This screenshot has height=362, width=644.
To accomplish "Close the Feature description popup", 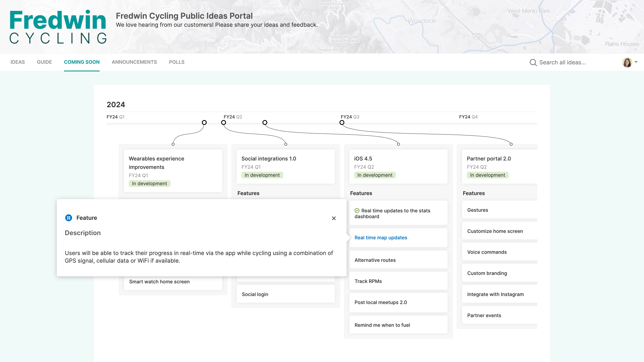I will tap(334, 218).
